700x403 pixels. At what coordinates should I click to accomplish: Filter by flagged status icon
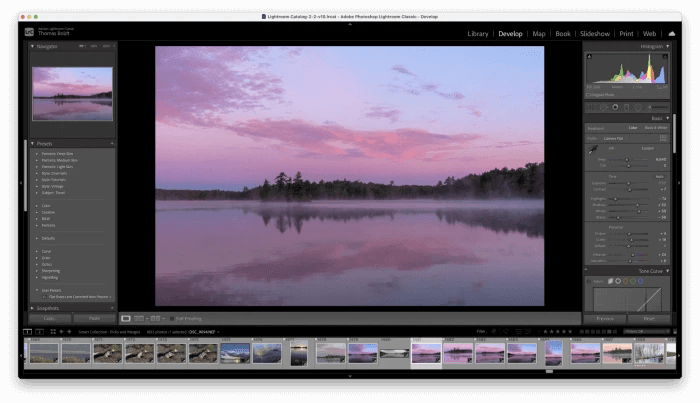point(494,332)
